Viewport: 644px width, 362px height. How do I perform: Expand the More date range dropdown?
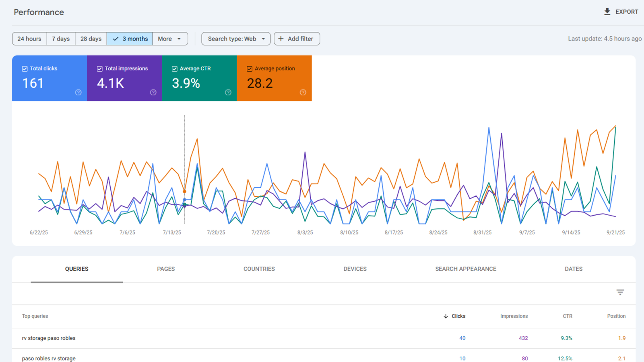170,39
